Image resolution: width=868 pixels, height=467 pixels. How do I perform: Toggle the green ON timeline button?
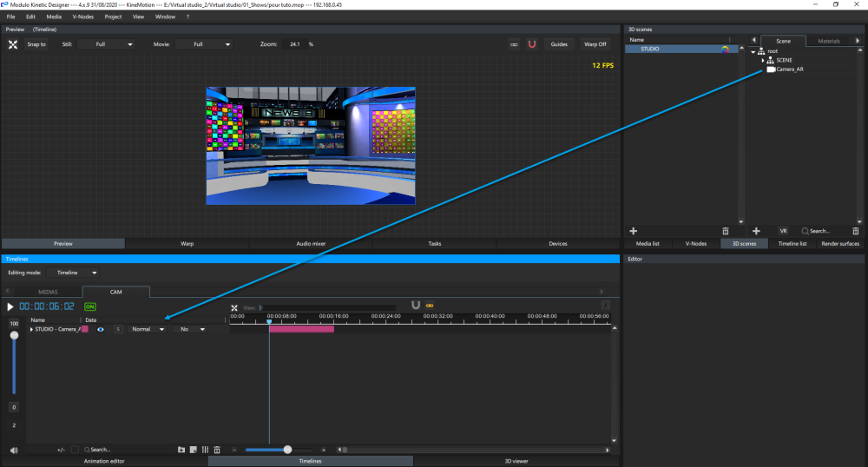[x=90, y=306]
